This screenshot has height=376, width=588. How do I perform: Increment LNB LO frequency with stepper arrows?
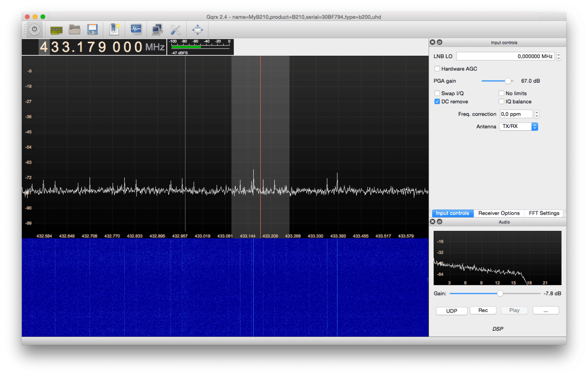tap(558, 56)
